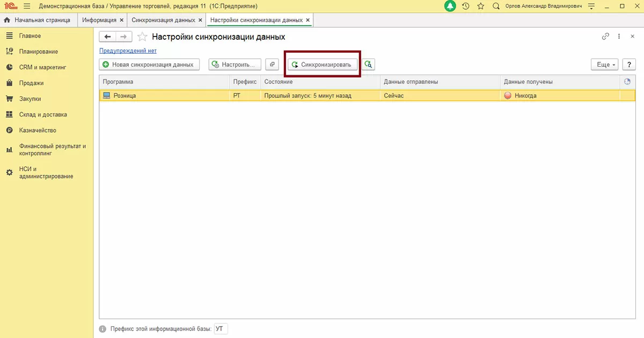Open notifications bell icon
The image size is (644, 338).
pos(450,6)
